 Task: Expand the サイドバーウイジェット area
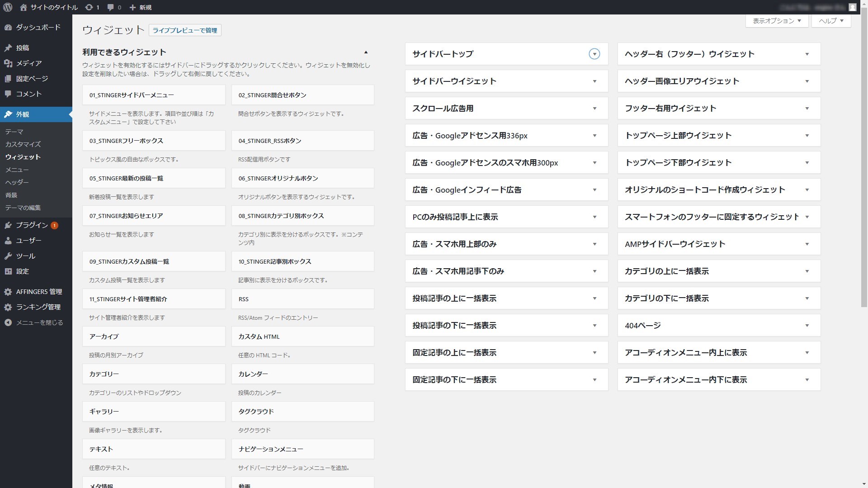point(594,81)
